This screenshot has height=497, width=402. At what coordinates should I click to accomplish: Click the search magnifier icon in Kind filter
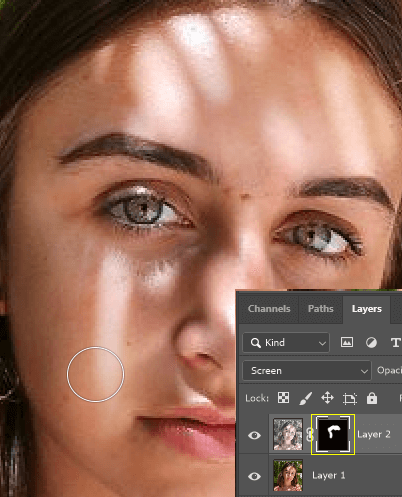(x=256, y=343)
